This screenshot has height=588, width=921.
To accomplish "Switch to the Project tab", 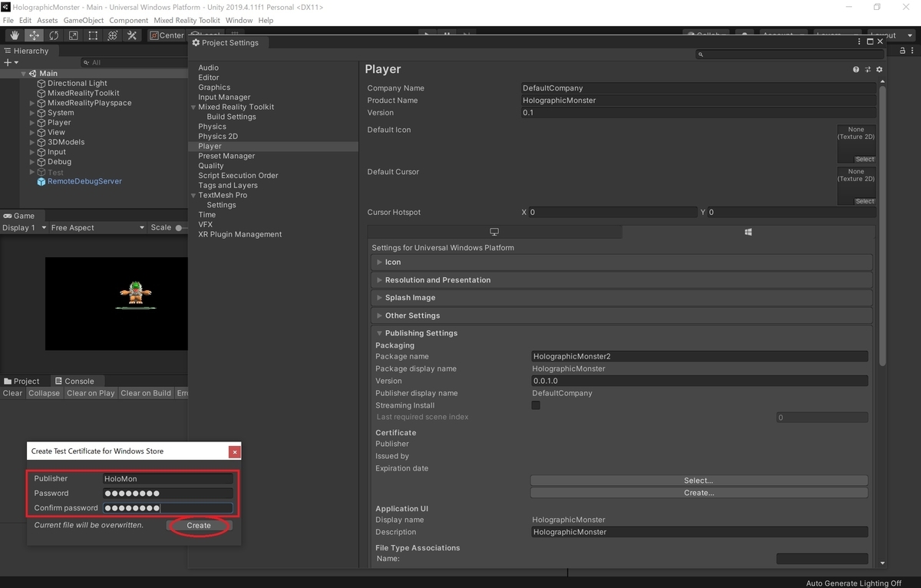I will point(21,382).
